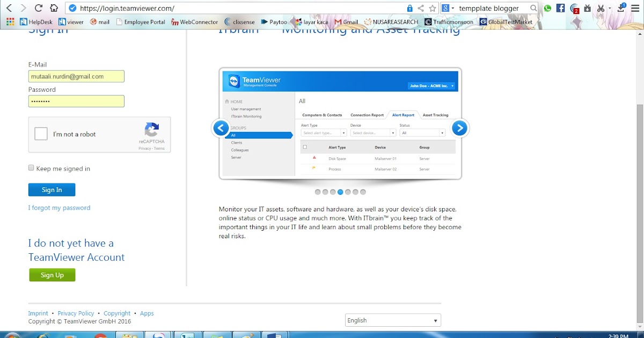Screen dimensions: 644x338
Task: Open the Employee Portal bookmark
Action: click(141, 22)
